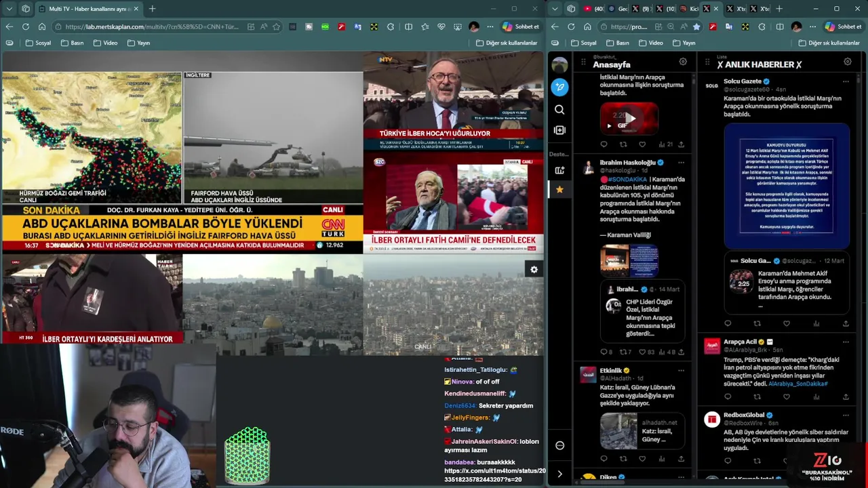Open Basın bookmarks folder in left browser

click(72, 43)
